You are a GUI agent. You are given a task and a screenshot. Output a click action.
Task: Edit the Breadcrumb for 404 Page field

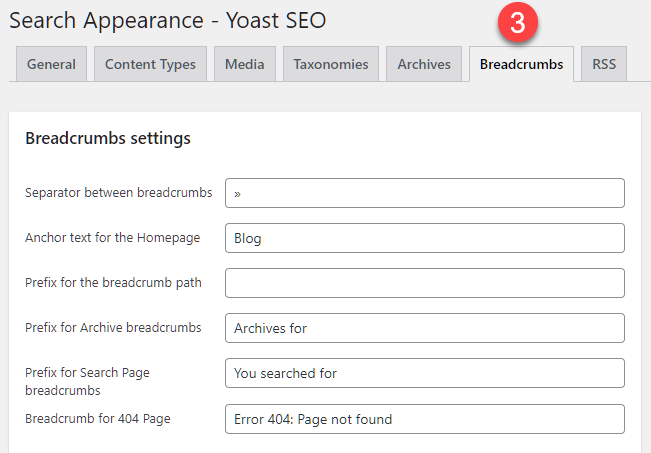point(425,419)
